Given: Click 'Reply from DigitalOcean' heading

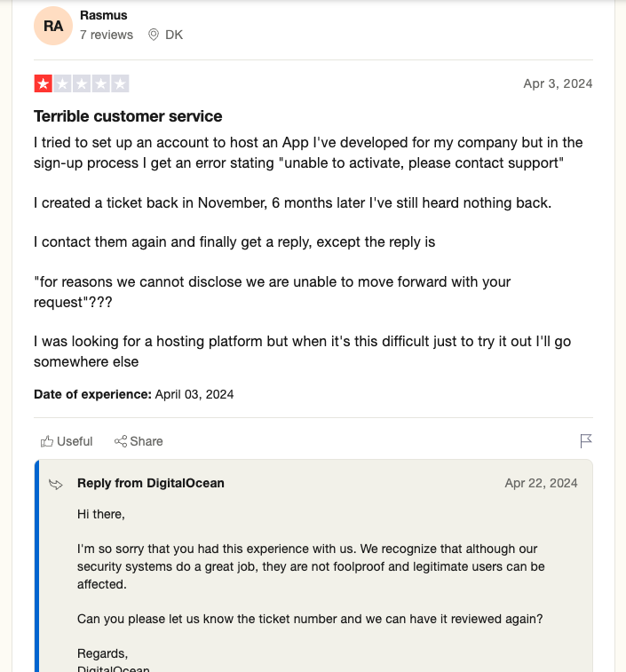Looking at the screenshot, I should click(151, 483).
